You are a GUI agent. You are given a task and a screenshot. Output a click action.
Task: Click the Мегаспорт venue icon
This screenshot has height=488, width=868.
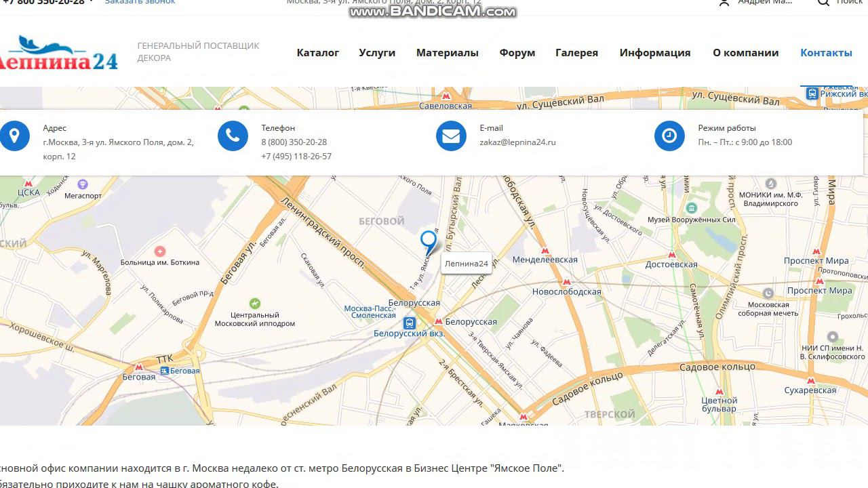(x=83, y=184)
